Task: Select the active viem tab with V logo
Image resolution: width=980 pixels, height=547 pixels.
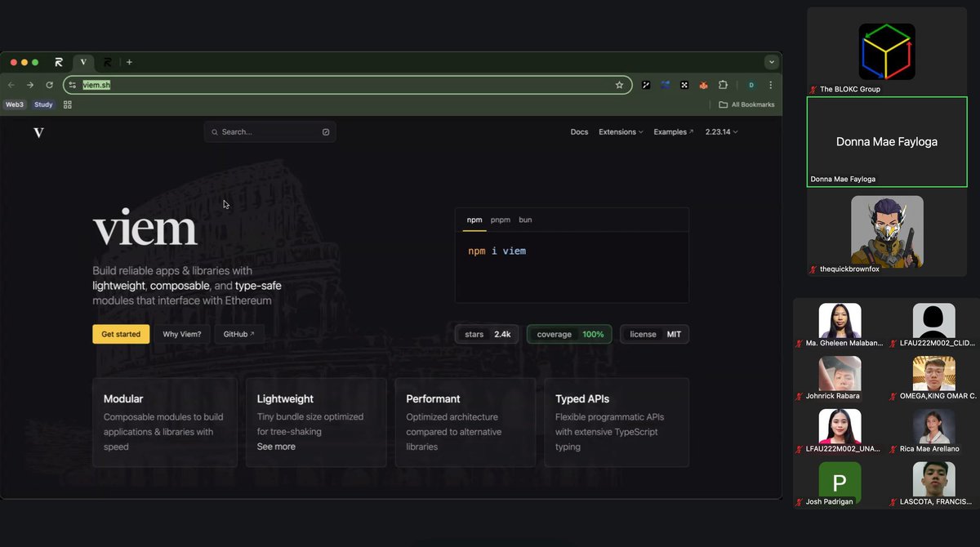Action: [83, 62]
